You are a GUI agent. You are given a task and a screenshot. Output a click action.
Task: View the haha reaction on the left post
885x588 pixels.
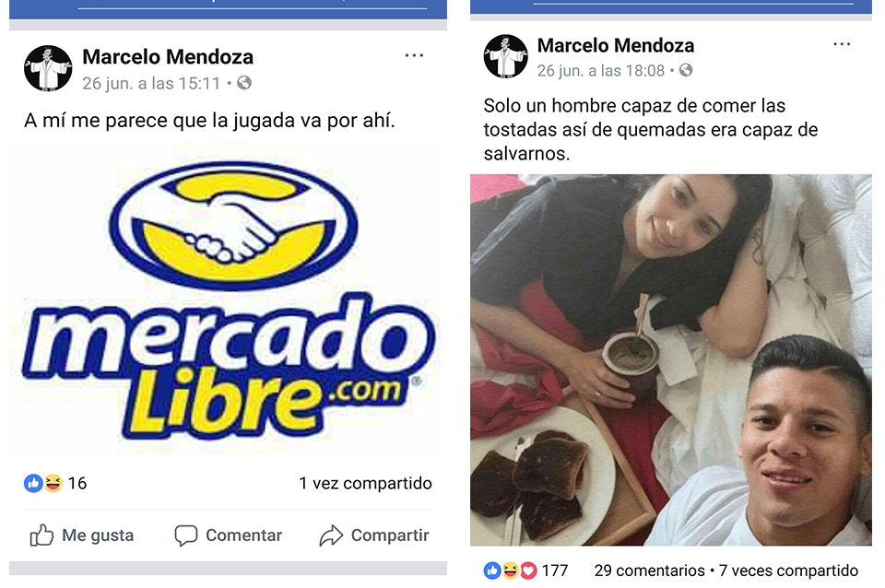click(x=53, y=483)
